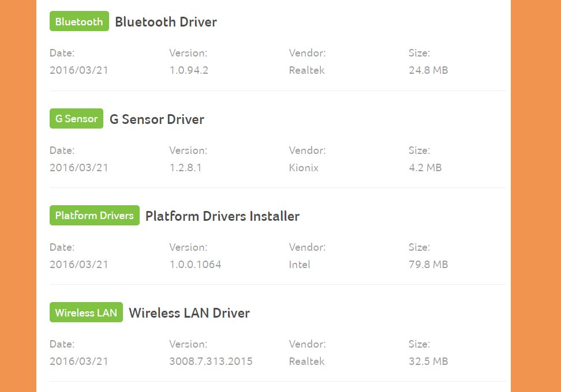Click the 24.8 MB size value
The width and height of the screenshot is (561, 392).
point(428,70)
